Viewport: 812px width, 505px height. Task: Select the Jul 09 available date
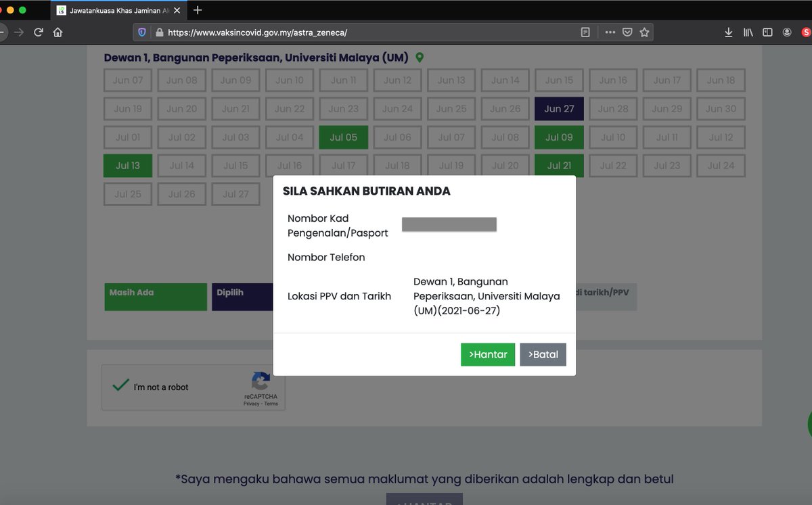pos(559,137)
